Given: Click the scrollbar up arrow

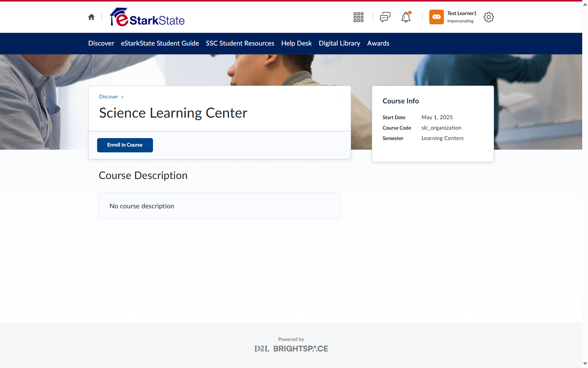Looking at the screenshot, I should (585, 4).
